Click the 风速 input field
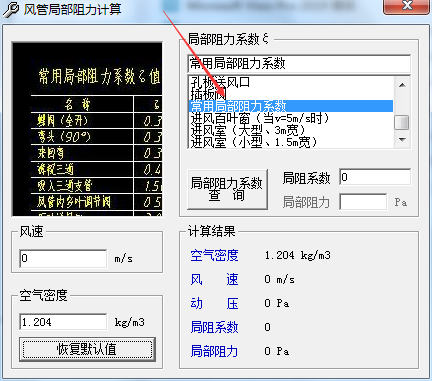 63,258
